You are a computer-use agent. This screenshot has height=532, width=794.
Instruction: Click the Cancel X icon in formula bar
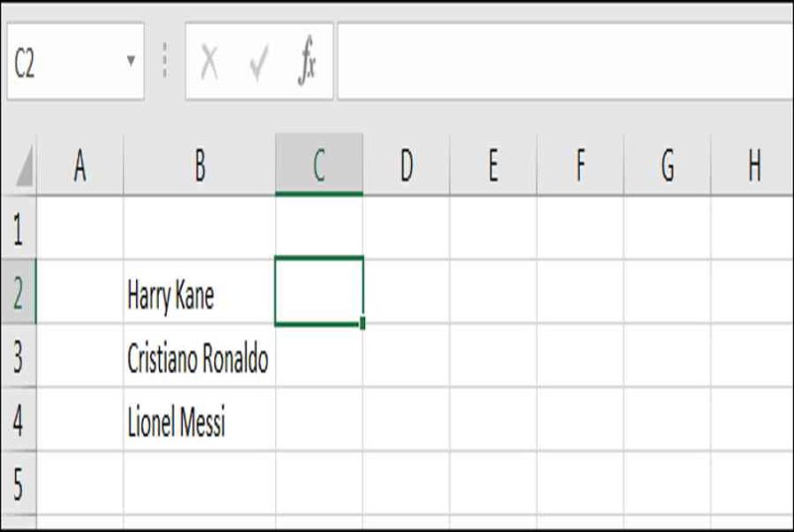(x=209, y=62)
